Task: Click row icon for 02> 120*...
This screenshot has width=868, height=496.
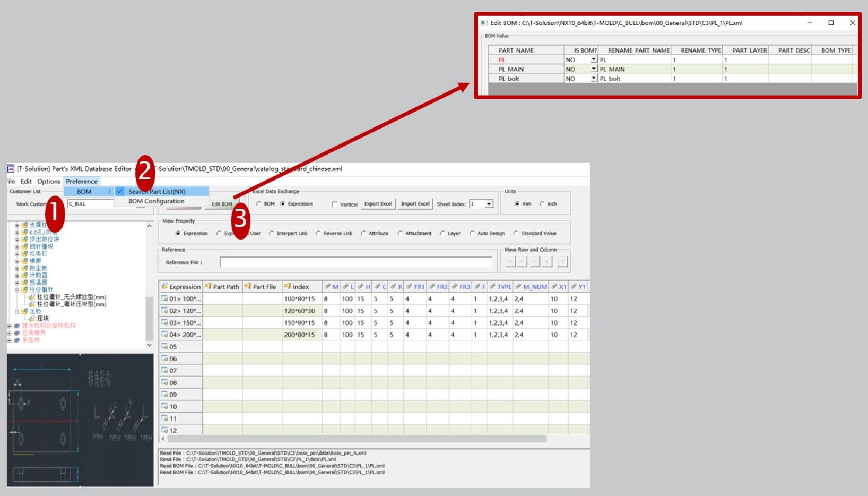Action: pyautogui.click(x=164, y=311)
